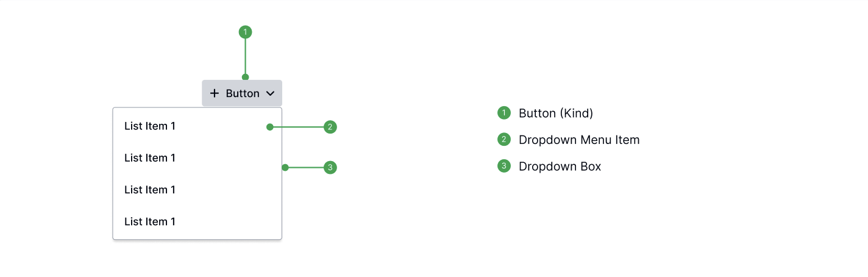This screenshot has width=868, height=277.
Task: Click the green dot on the Button's top edge
Action: pos(245,77)
